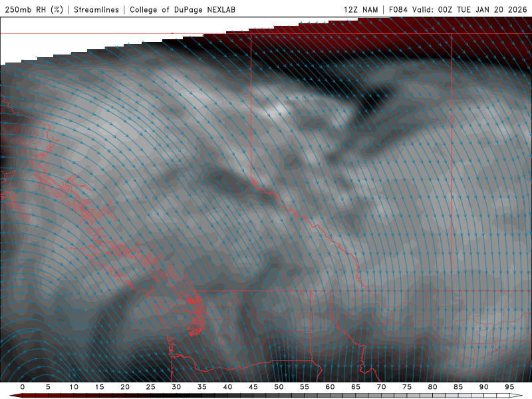The height and width of the screenshot is (399, 532).
Task: Click the colorbar label '45'
Action: (x=253, y=387)
